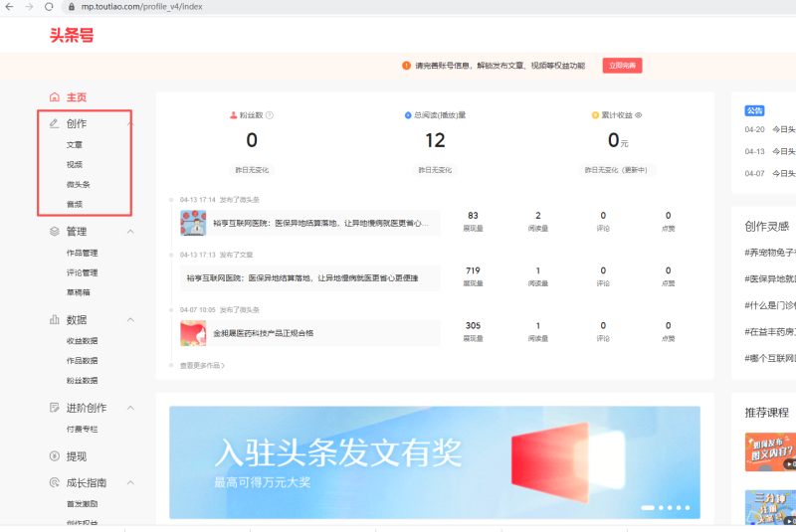Open 粉丝数据 in the sidebar

83,381
